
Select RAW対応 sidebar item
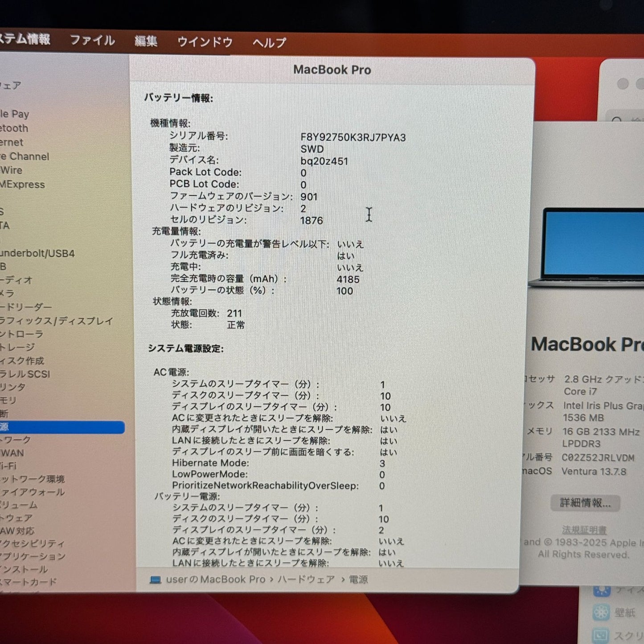tap(17, 531)
